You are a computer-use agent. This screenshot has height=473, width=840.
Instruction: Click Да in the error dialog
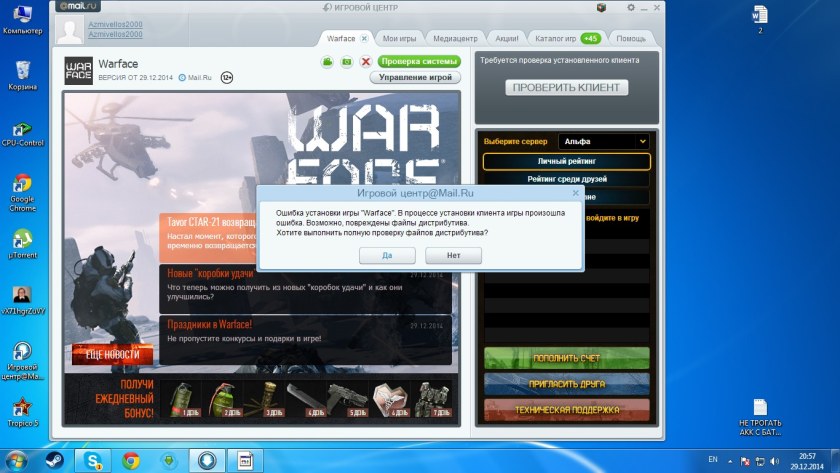(387, 256)
